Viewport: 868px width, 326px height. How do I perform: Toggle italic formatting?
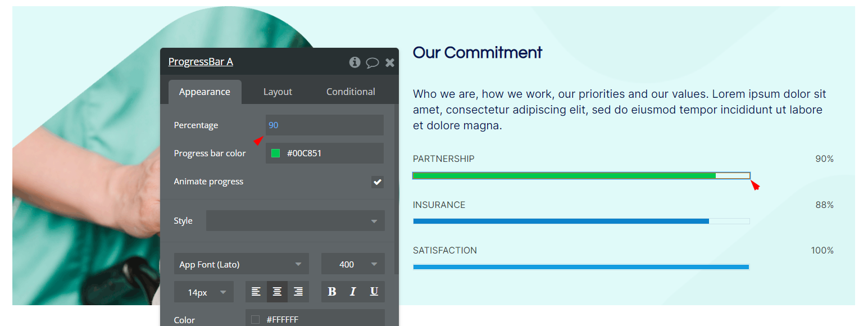coord(353,292)
